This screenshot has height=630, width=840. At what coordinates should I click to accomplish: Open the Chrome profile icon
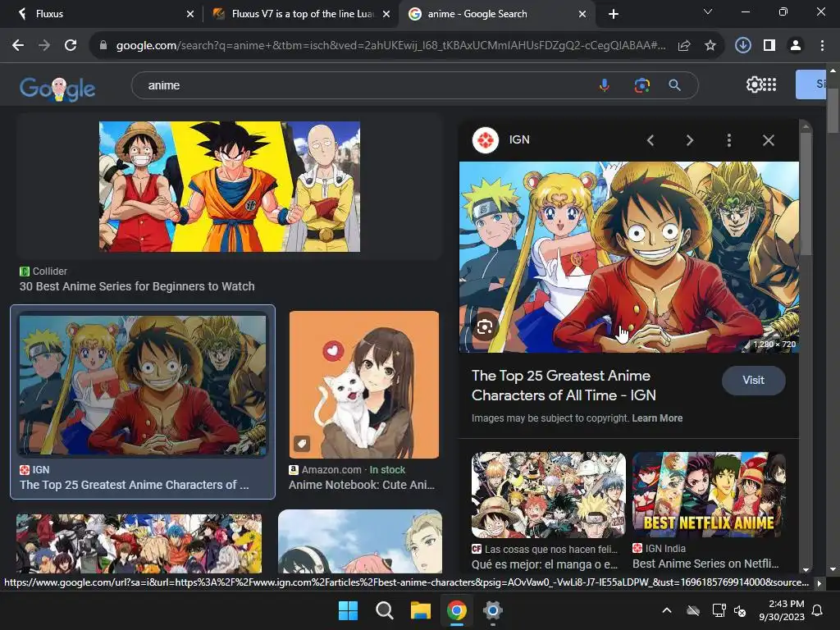click(x=796, y=46)
